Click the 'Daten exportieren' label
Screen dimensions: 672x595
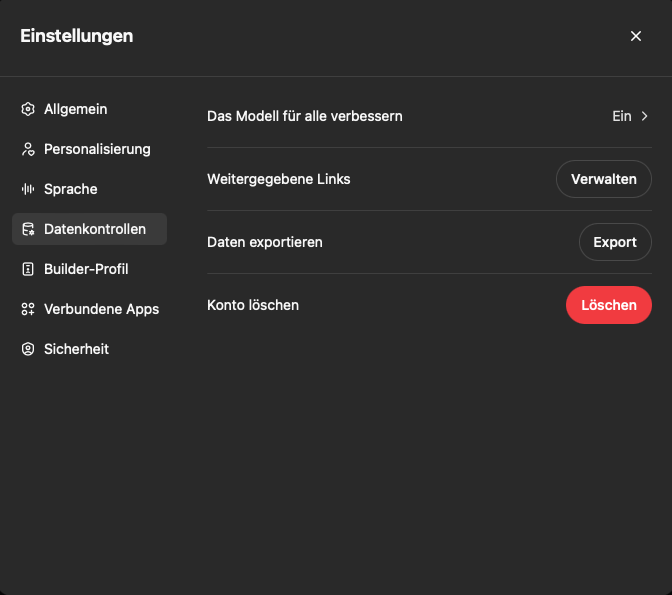265,242
